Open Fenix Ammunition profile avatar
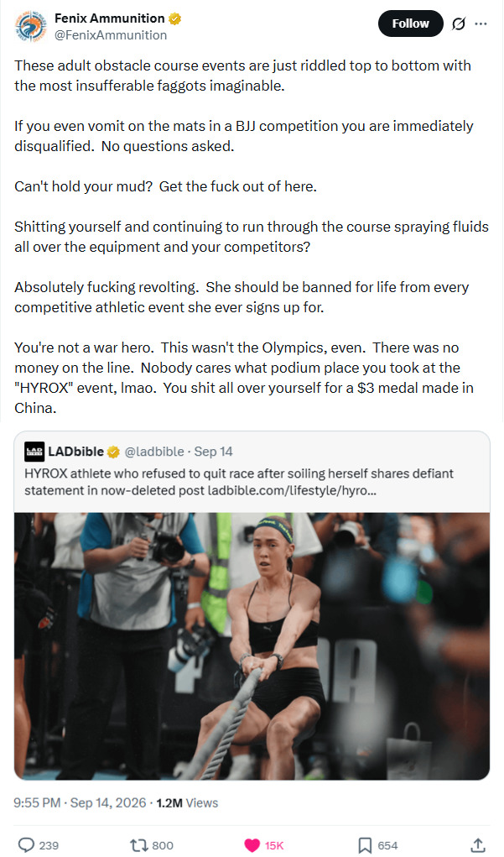The image size is (504, 857). click(x=30, y=26)
